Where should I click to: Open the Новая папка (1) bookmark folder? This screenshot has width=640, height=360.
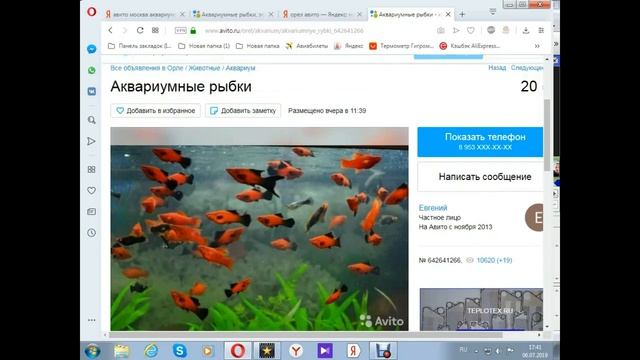coord(204,46)
